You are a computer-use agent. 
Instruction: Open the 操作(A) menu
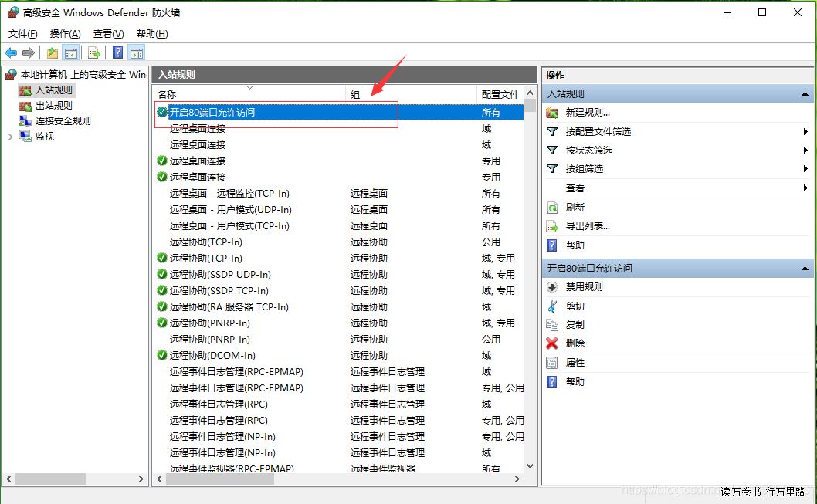(65, 34)
